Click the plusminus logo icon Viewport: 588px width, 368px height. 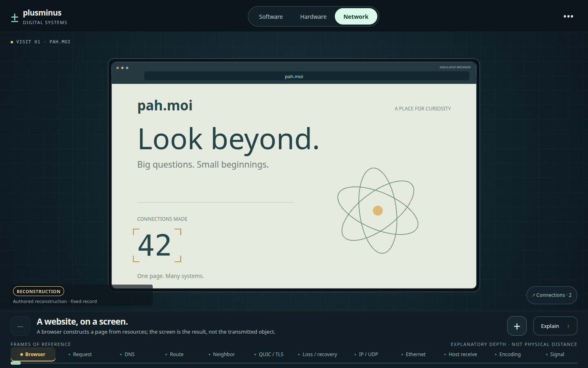[x=15, y=18]
